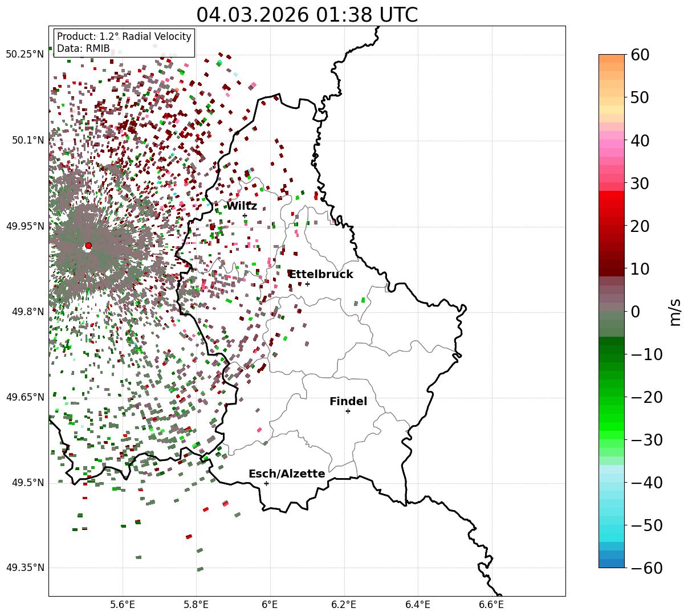Click the 50 colorbar tick label
Screen dimensions: 688x616
tap(640, 97)
